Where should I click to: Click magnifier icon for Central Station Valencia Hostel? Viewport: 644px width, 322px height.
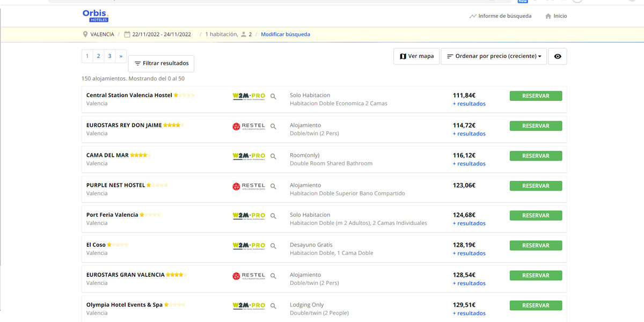(273, 97)
